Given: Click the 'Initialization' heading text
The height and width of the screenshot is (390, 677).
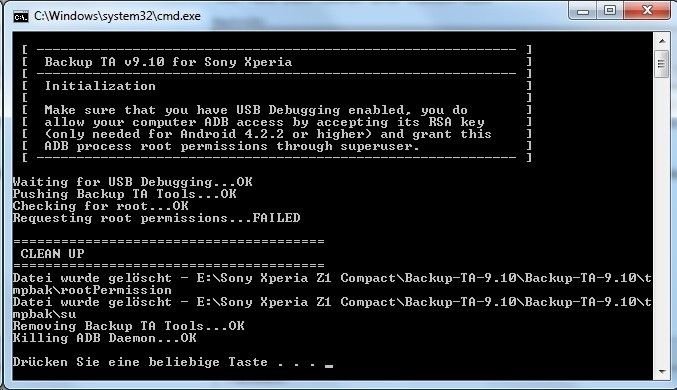Looking at the screenshot, I should coord(100,86).
